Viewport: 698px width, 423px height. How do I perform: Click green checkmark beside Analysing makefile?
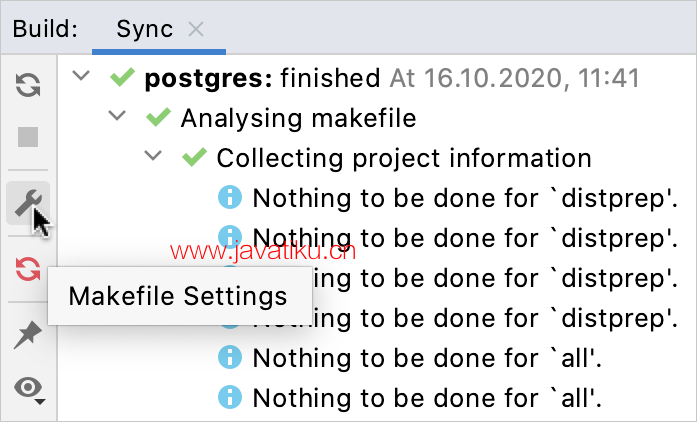coord(158,118)
